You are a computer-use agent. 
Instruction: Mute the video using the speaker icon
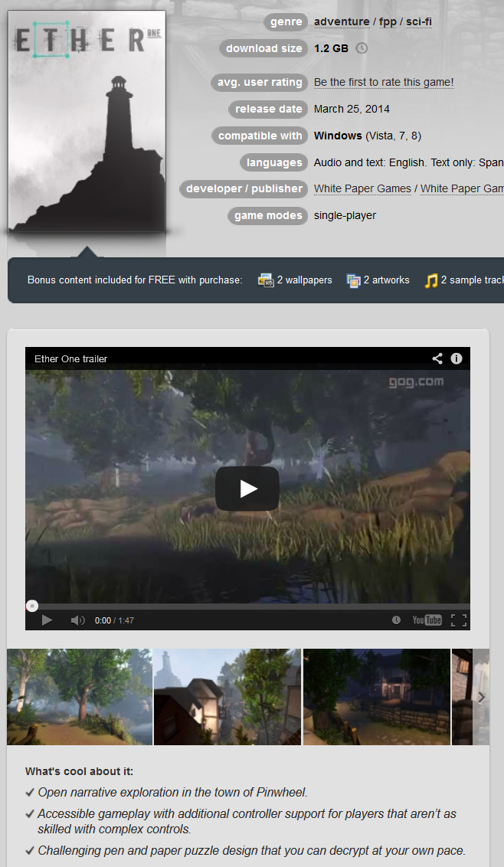[77, 620]
